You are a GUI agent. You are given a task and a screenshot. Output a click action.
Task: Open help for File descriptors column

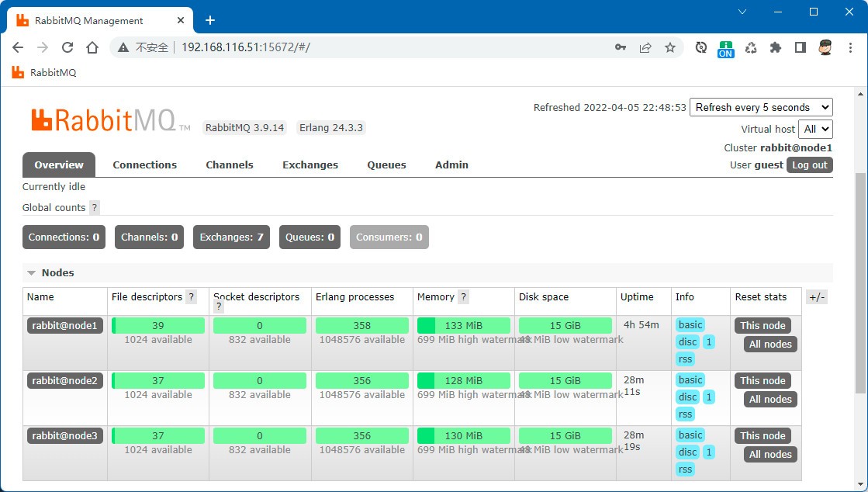point(191,297)
